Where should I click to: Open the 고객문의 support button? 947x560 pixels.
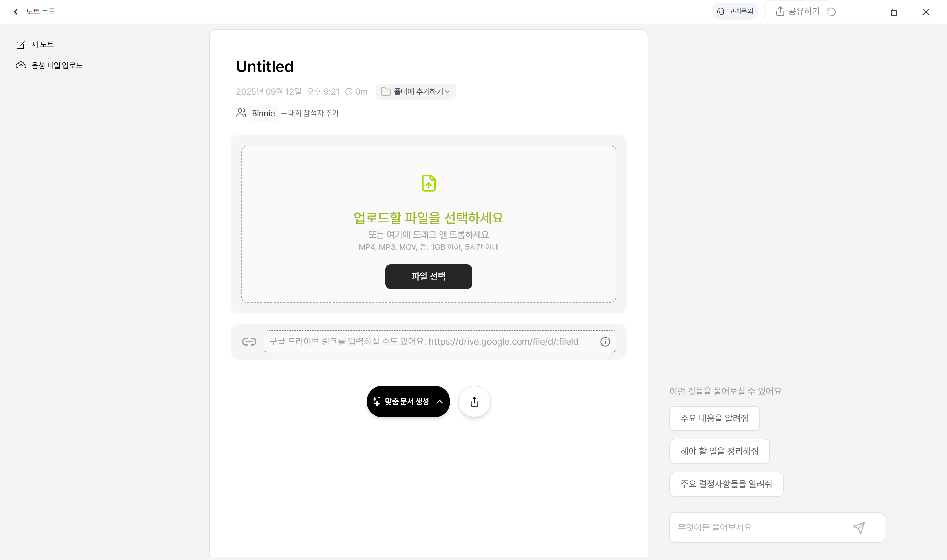(735, 11)
